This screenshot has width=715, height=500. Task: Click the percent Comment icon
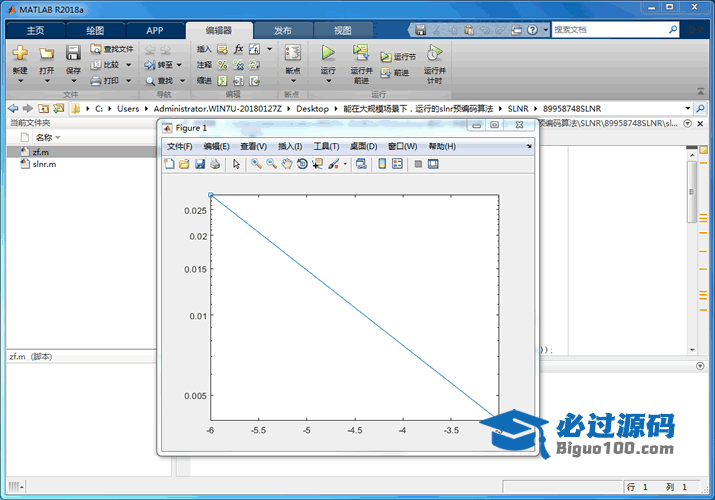(x=223, y=65)
